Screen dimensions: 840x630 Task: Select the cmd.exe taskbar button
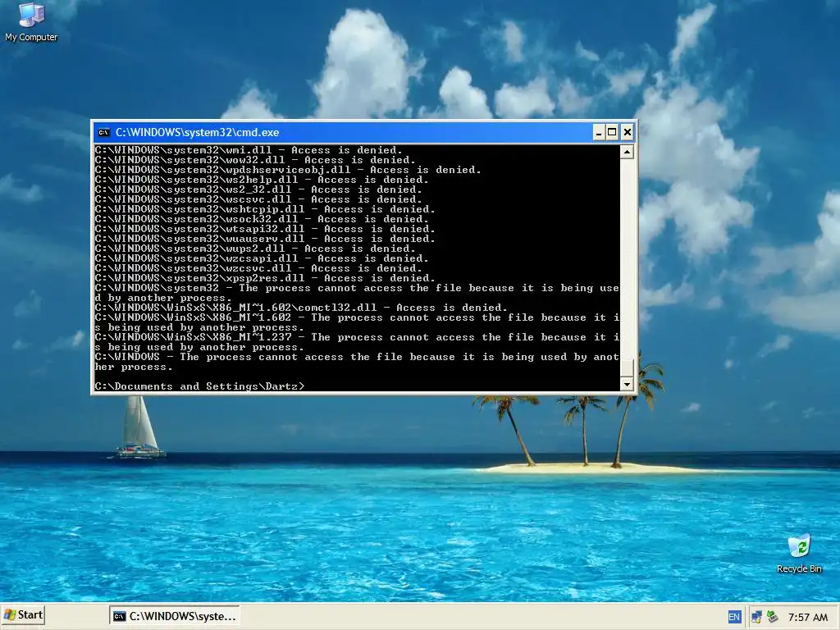175,616
